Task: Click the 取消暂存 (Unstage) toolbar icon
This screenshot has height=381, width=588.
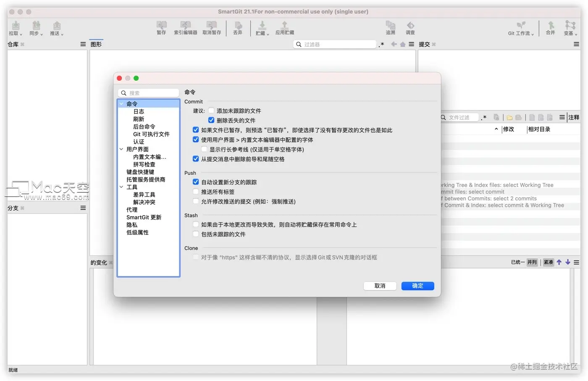Action: tap(212, 25)
